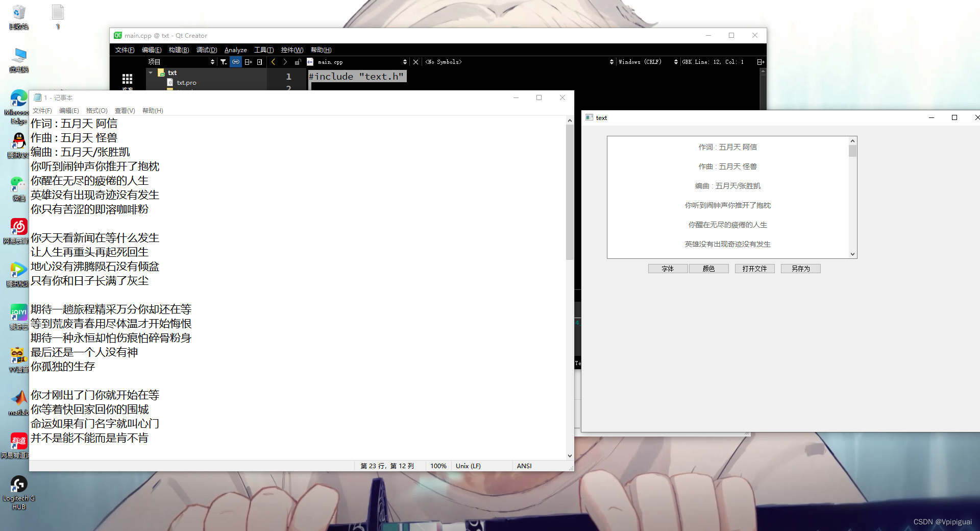Viewport: 980px width, 531px height.
Task: Open the Recycle Bin desktop icon
Action: [19, 17]
